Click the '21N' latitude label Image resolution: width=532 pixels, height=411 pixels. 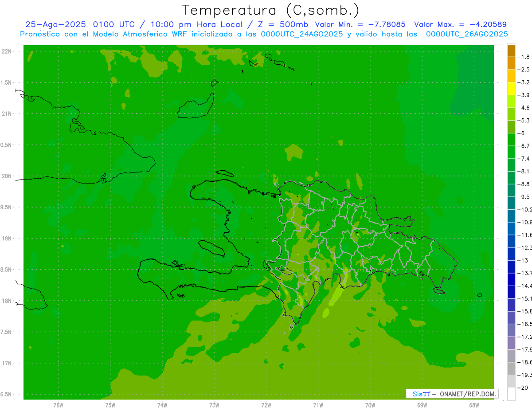point(7,114)
